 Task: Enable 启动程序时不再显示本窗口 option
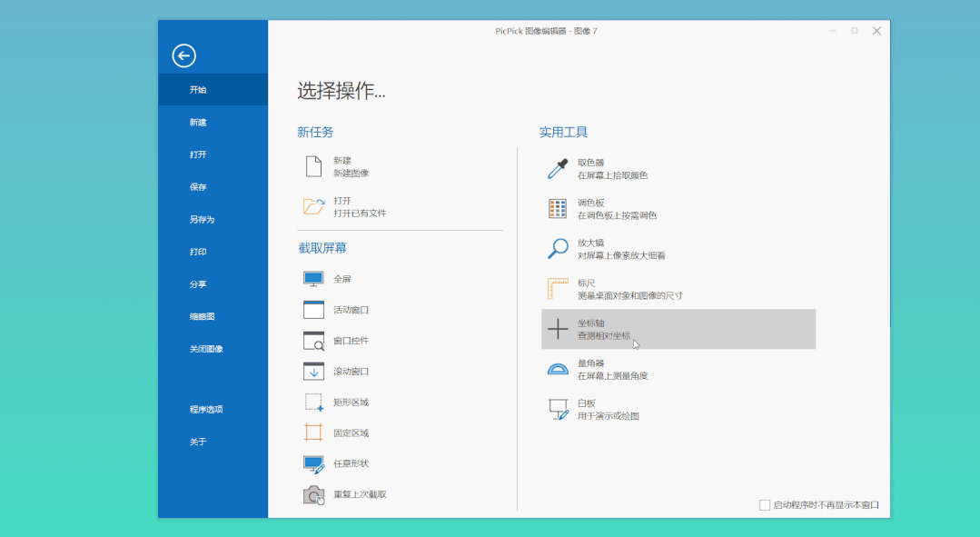[764, 504]
